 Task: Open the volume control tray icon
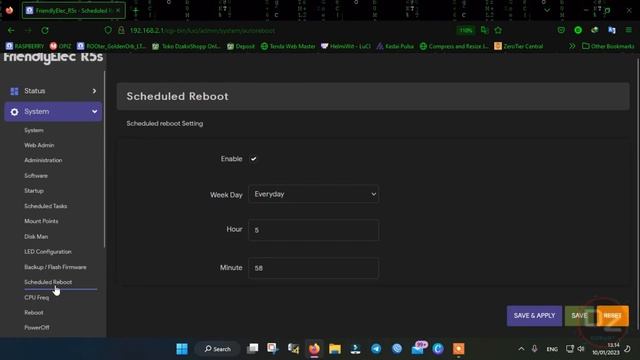(581, 349)
